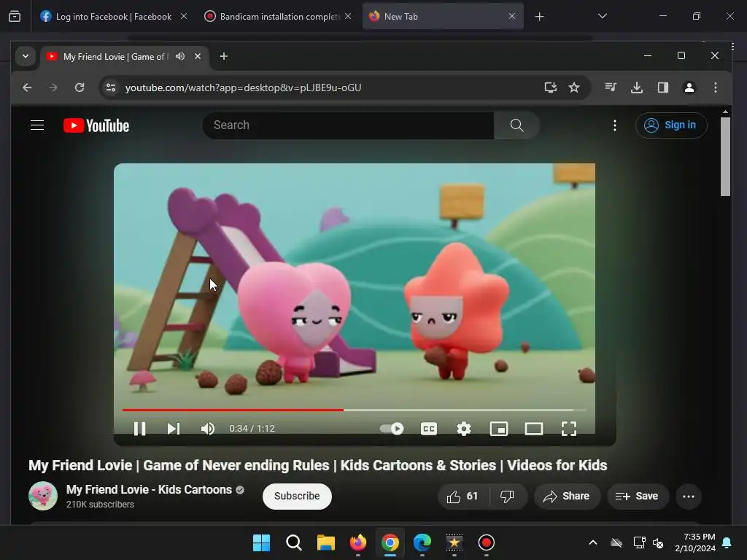The height and width of the screenshot is (560, 747).
Task: Open YouTube hamburger guide menu
Action: [37, 125]
